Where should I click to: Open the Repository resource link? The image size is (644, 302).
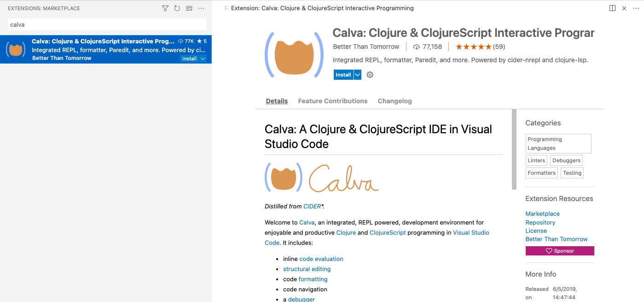(540, 222)
